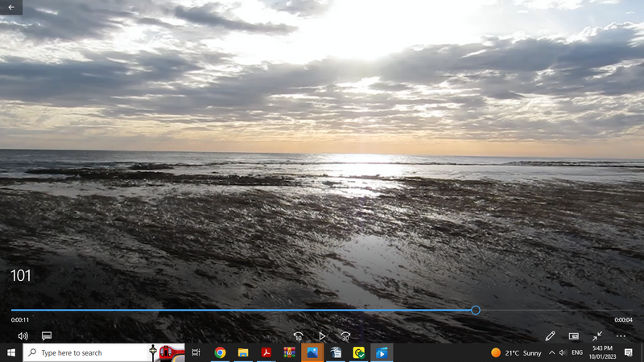The height and width of the screenshot is (362, 644).
Task: Skip forward 30 seconds
Action: pyautogui.click(x=345, y=336)
